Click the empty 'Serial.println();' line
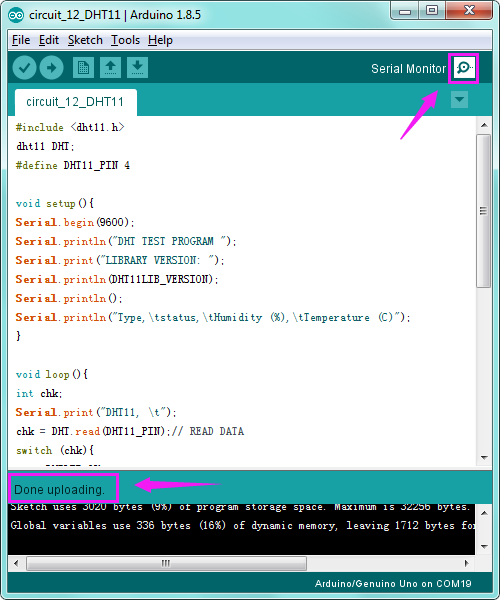 point(69,298)
